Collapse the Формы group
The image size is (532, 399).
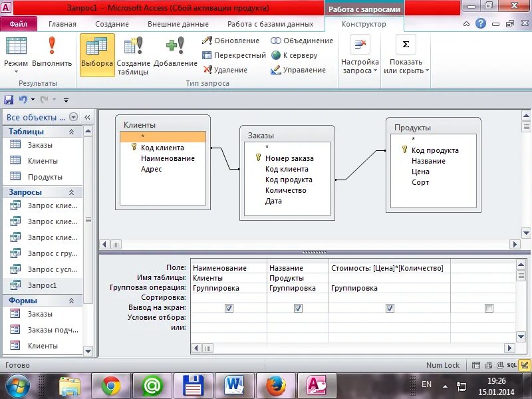click(72, 301)
